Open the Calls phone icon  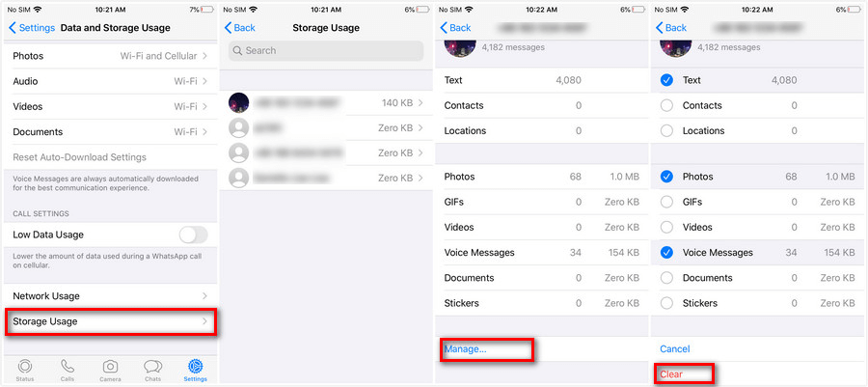click(x=68, y=367)
